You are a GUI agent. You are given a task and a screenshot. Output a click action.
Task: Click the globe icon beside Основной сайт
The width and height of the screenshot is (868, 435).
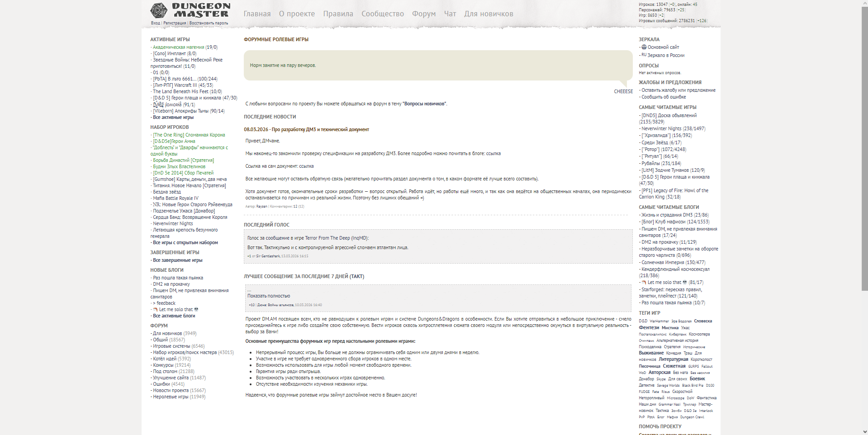click(644, 47)
